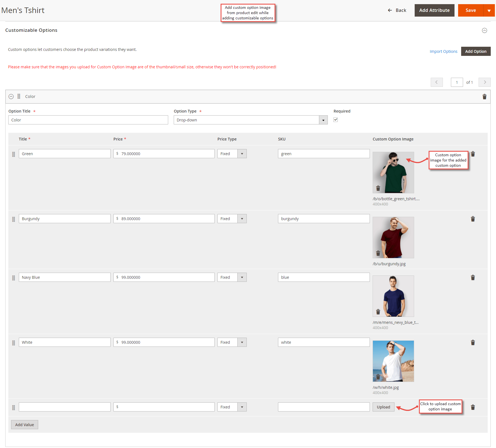This screenshot has height=448, width=496.
Task: Delete the empty last value row
Action: (x=473, y=407)
